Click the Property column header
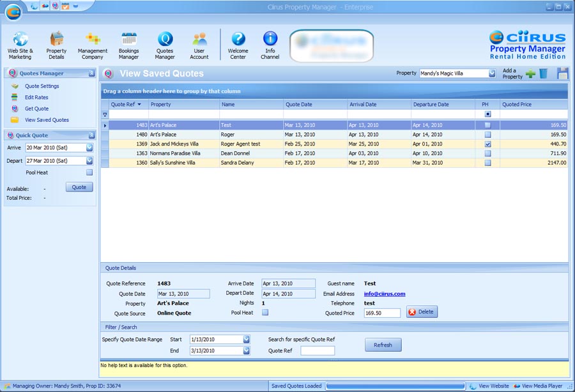575x392 pixels. (184, 105)
